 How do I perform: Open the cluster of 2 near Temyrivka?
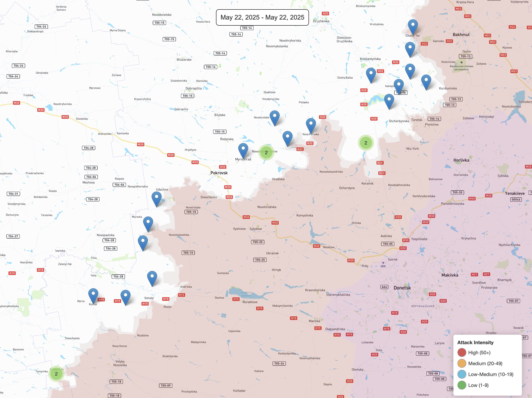pos(56,374)
